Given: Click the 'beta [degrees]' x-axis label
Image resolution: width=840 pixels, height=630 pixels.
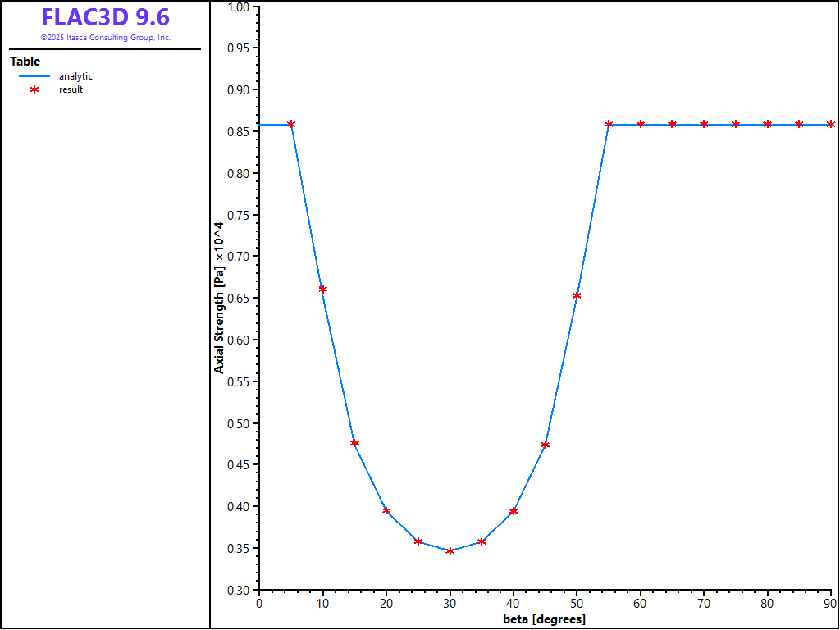Looking at the screenshot, I should 544,619.
